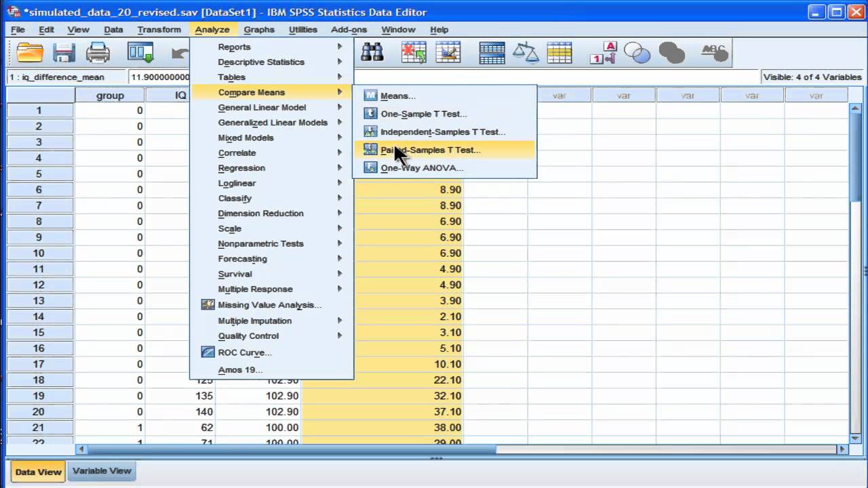Click the Independent-Samples T Test icon
Image resolution: width=868 pixels, height=488 pixels.
pos(370,131)
